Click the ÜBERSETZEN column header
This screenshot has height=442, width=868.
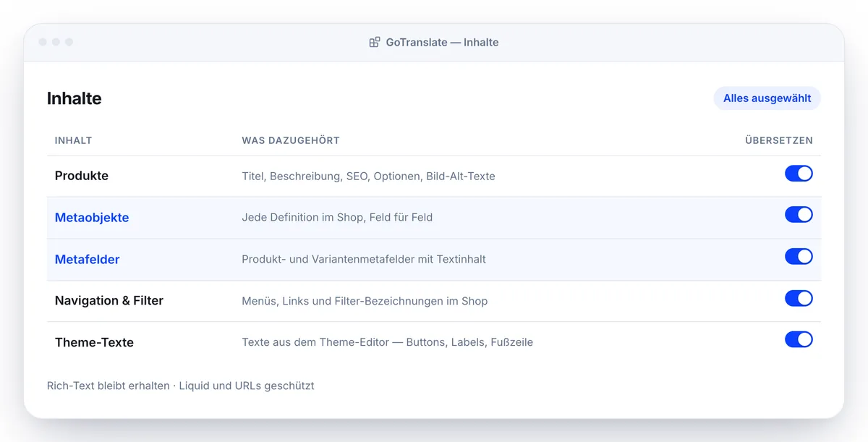pyautogui.click(x=779, y=140)
